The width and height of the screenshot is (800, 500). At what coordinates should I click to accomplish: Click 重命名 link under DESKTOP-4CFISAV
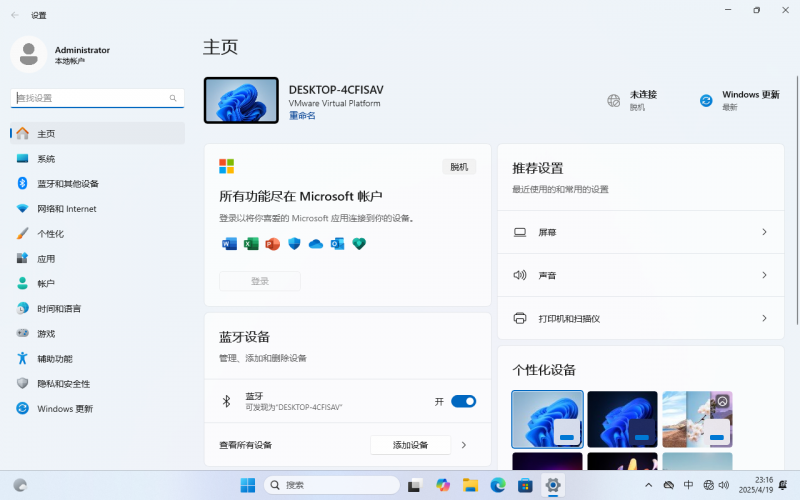pyautogui.click(x=302, y=116)
